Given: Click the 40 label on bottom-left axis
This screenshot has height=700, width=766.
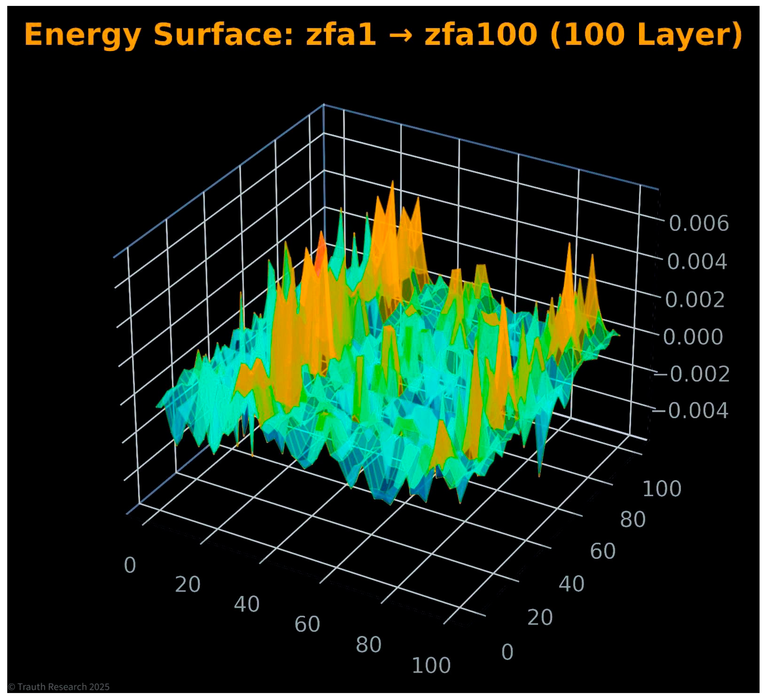Looking at the screenshot, I should tap(247, 604).
